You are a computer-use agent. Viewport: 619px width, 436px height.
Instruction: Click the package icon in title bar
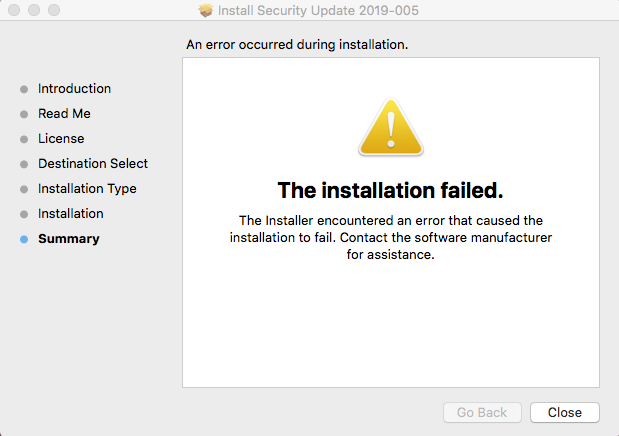coord(207,10)
